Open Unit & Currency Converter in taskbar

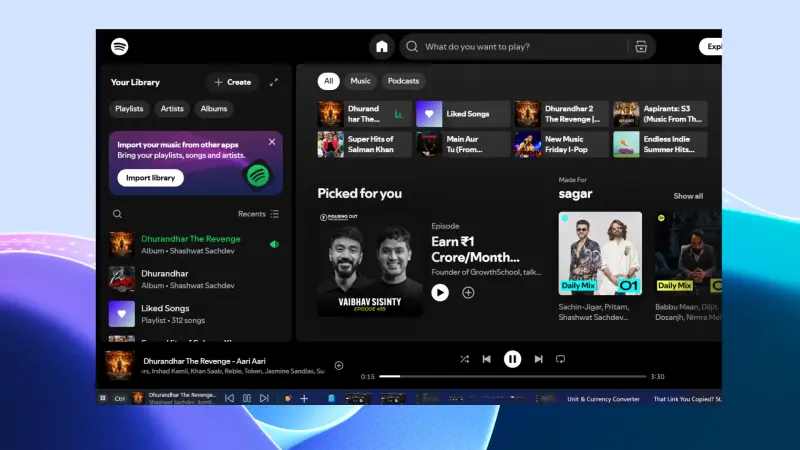pos(603,399)
